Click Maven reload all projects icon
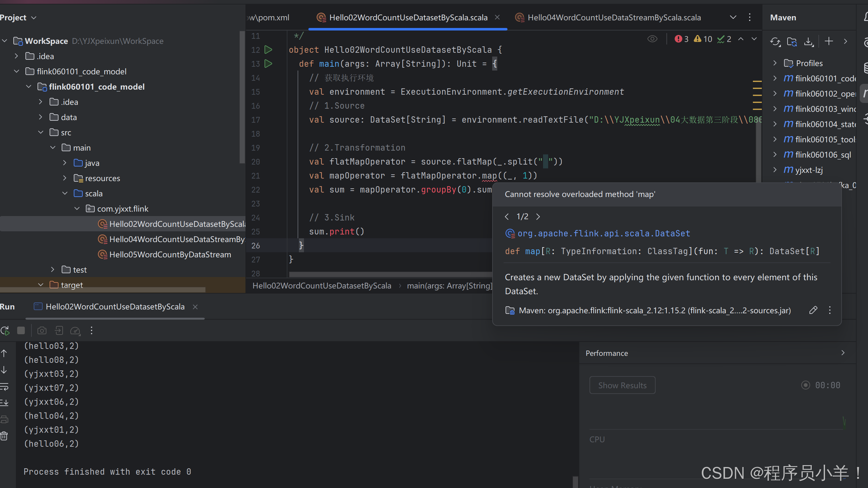This screenshot has width=868, height=488. click(775, 41)
